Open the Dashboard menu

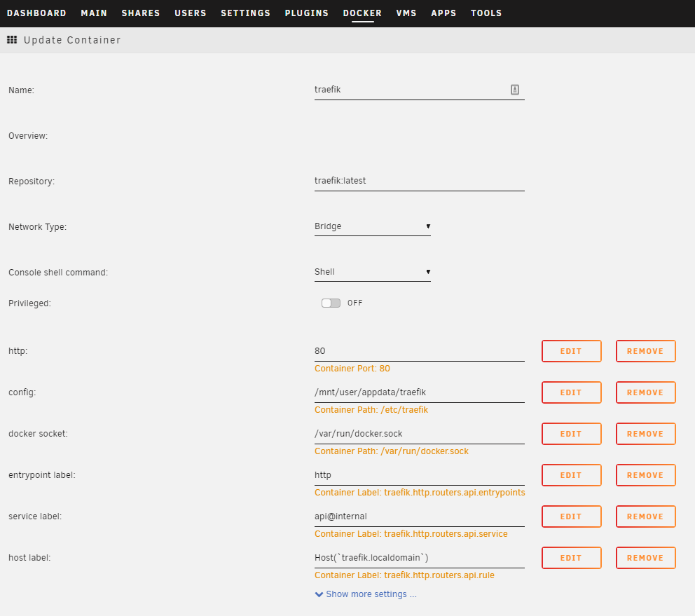36,13
